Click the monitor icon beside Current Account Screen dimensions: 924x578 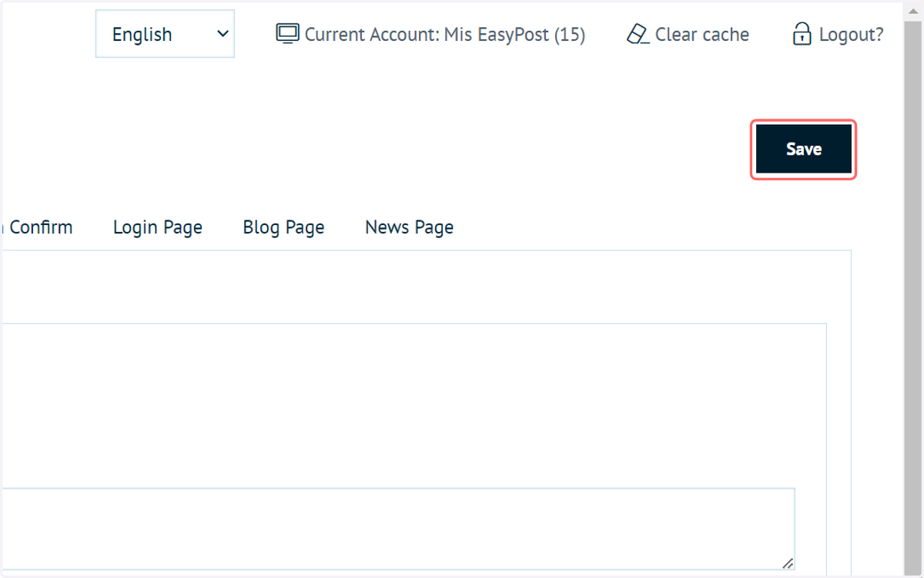pyautogui.click(x=287, y=34)
